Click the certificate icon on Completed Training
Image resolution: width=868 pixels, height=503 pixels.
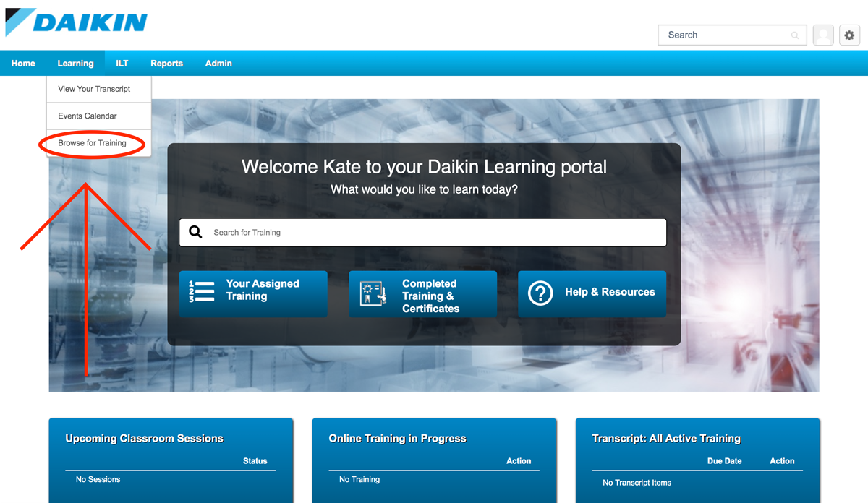tap(373, 293)
